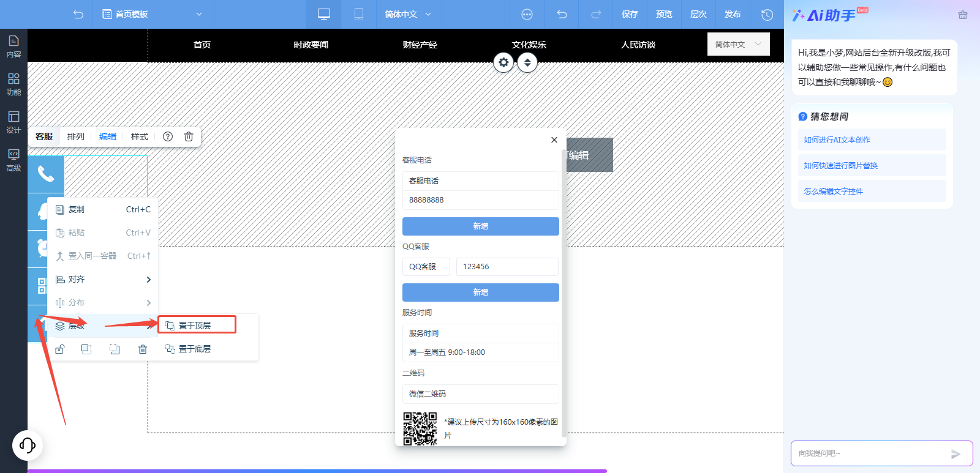This screenshot has width=980, height=473.
Task: Click the section settings gear icon
Action: coord(503,62)
